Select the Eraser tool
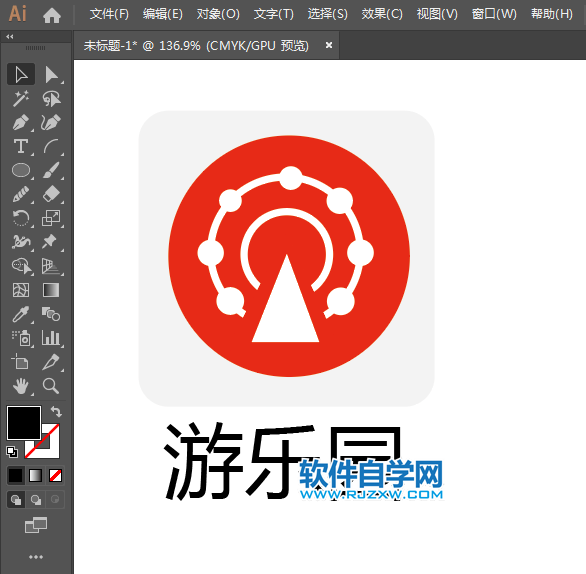Screen dimensions: 586x574 pos(51,194)
